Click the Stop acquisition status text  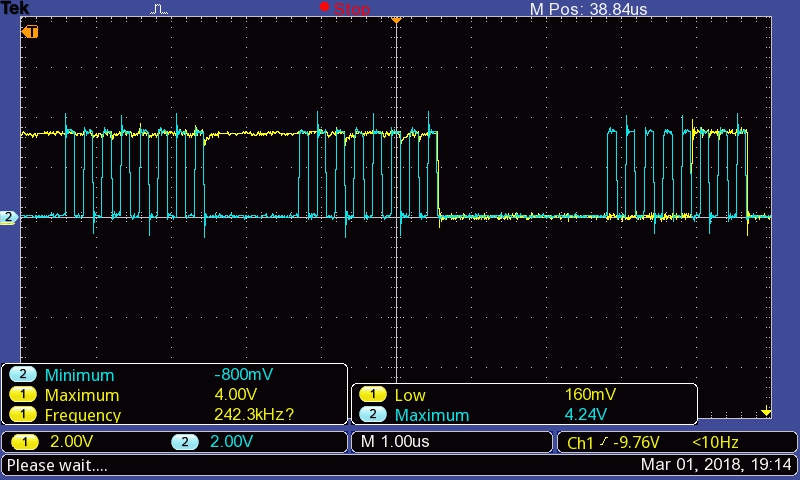coord(352,9)
